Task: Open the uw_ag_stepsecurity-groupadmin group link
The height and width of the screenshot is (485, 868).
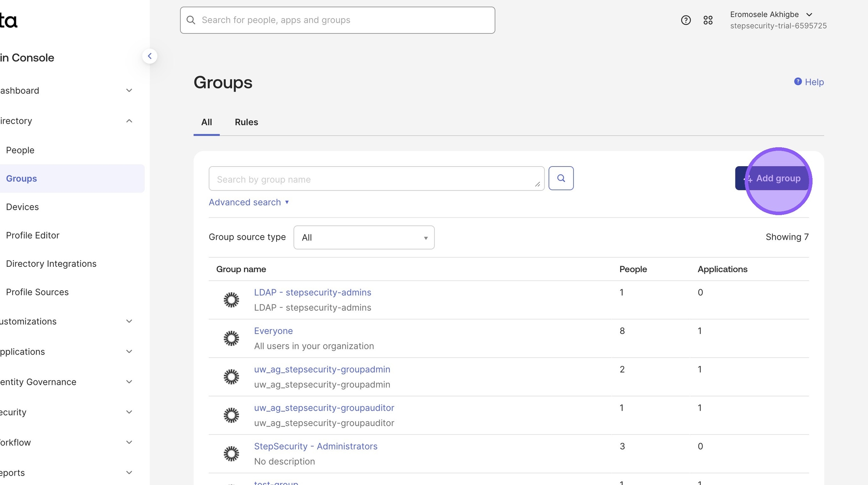Action: coord(322,369)
